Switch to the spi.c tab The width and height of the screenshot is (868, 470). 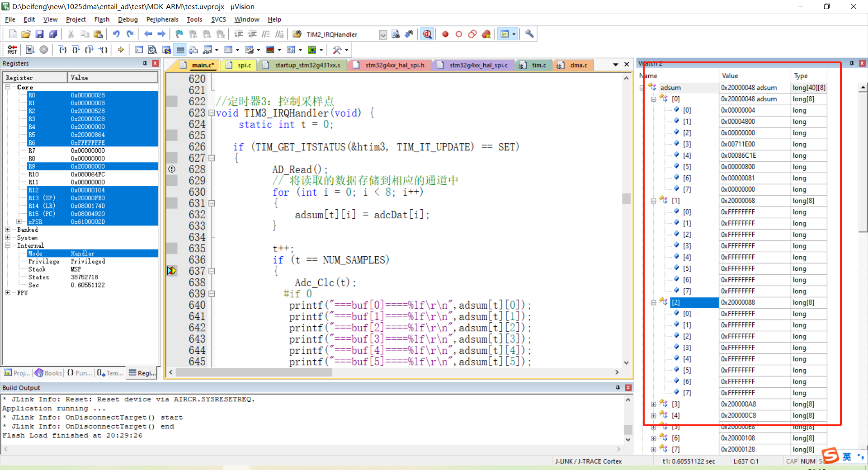(240, 65)
